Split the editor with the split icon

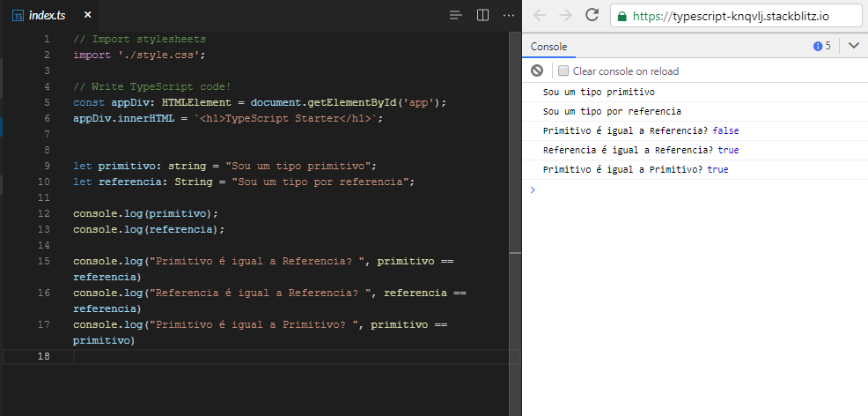[x=482, y=16]
